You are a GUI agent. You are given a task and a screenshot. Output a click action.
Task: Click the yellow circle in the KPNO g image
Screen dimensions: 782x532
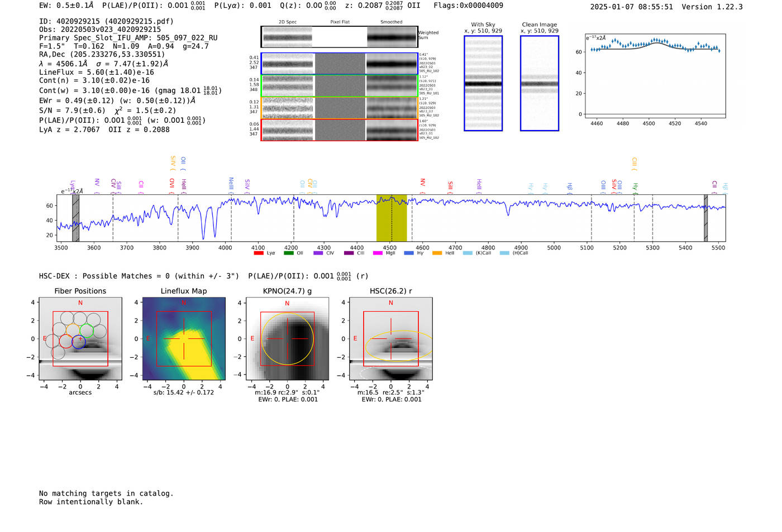pyautogui.click(x=287, y=339)
